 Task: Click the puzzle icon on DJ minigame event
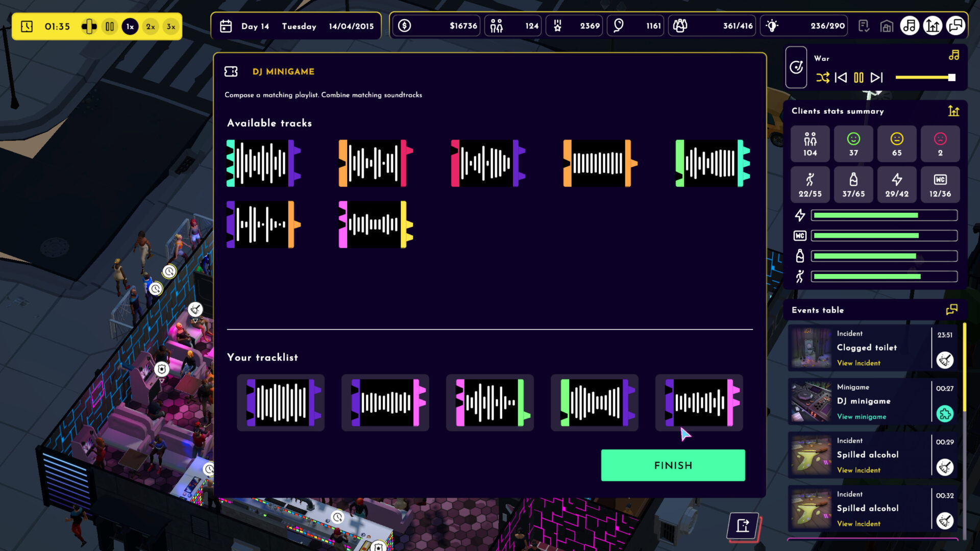click(x=945, y=414)
